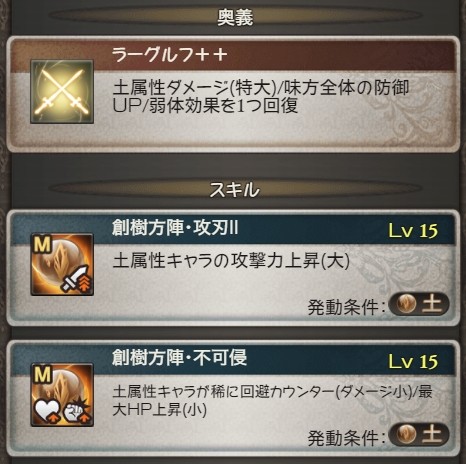Tap the crossed swords ougi icon

click(x=62, y=92)
